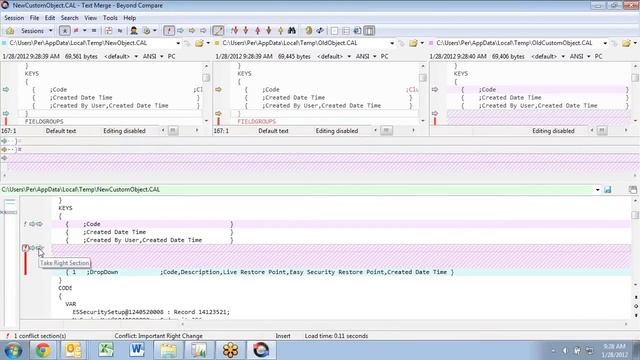Viewport: 640px width, 360px height.
Task: Open the Help menu
Action: pyautogui.click(x=130, y=18)
